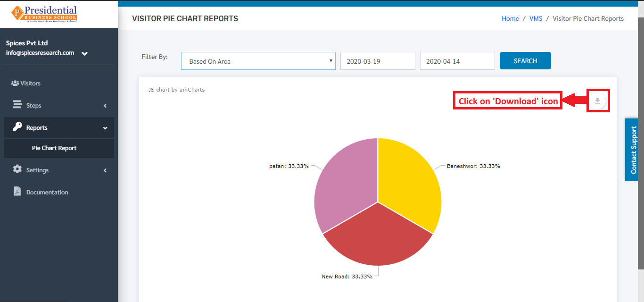Screen dimensions: 644x302
Task: Open the account dropdown arrow beside email
Action: pos(84,53)
